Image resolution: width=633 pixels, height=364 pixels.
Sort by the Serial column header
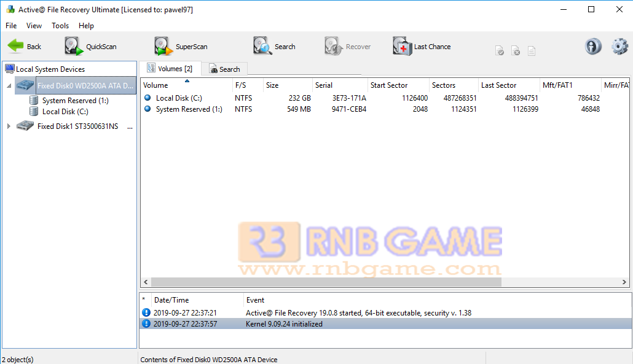(x=340, y=85)
